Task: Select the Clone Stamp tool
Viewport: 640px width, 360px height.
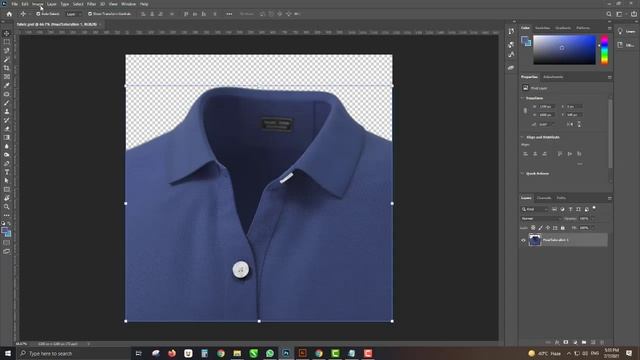Action: (7, 111)
